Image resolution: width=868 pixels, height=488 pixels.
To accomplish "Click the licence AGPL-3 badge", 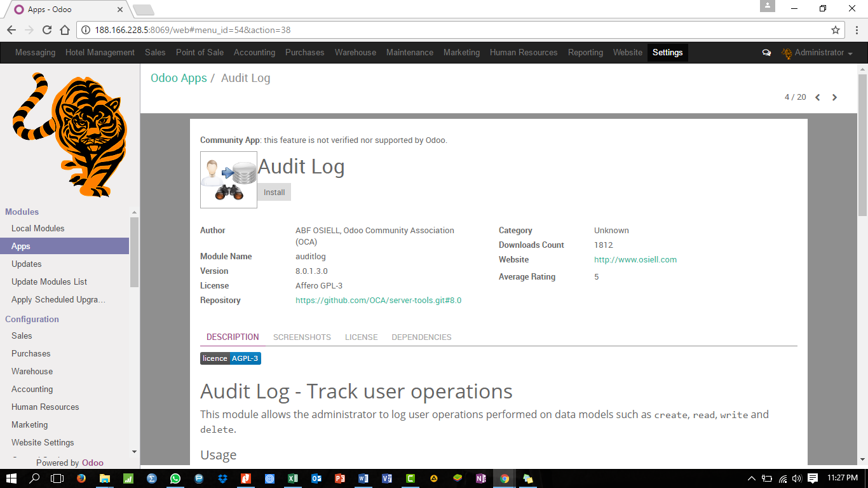I will click(x=231, y=358).
